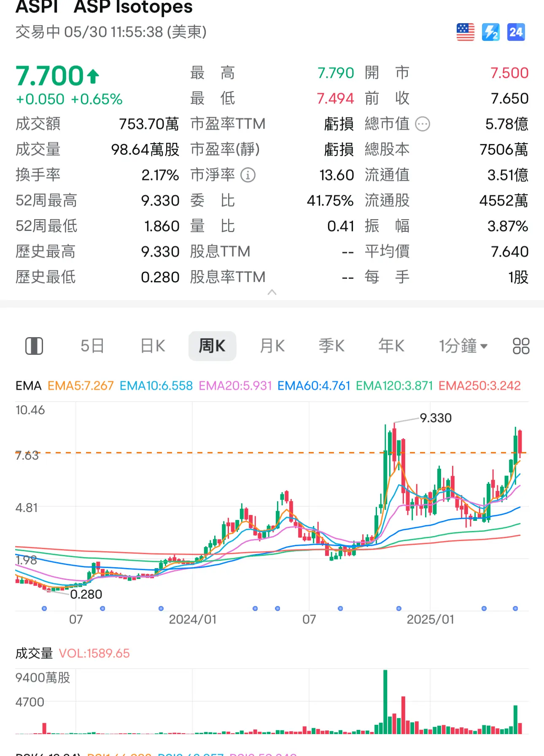This screenshot has width=544, height=756.
Task: Tap EMA250:3.242 legend value
Action: coord(479,386)
